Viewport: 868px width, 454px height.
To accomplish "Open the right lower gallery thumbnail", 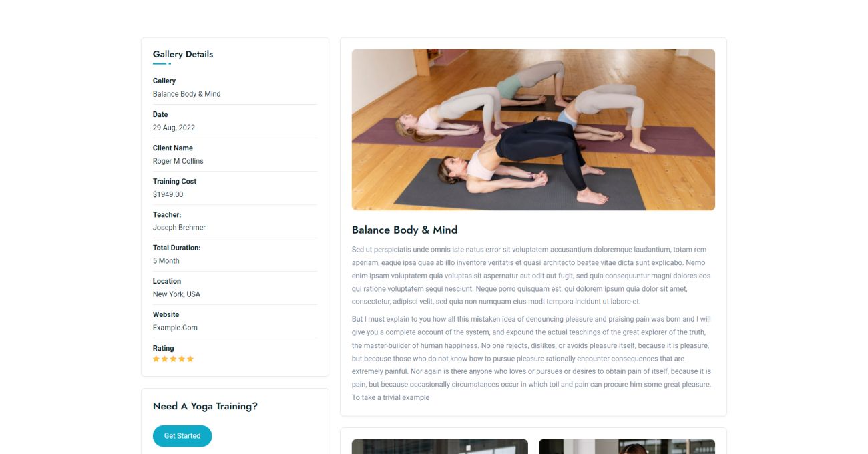I will (x=627, y=447).
